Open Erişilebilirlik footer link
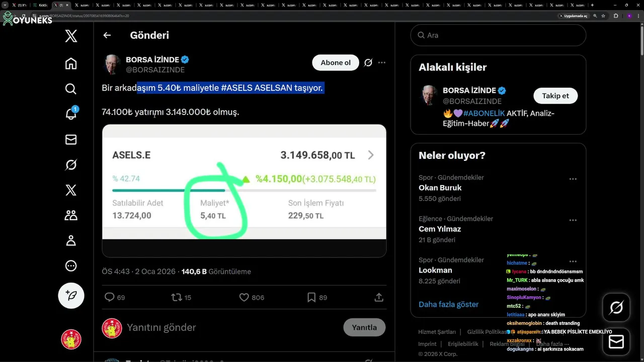The height and width of the screenshot is (362, 644). coord(463,344)
